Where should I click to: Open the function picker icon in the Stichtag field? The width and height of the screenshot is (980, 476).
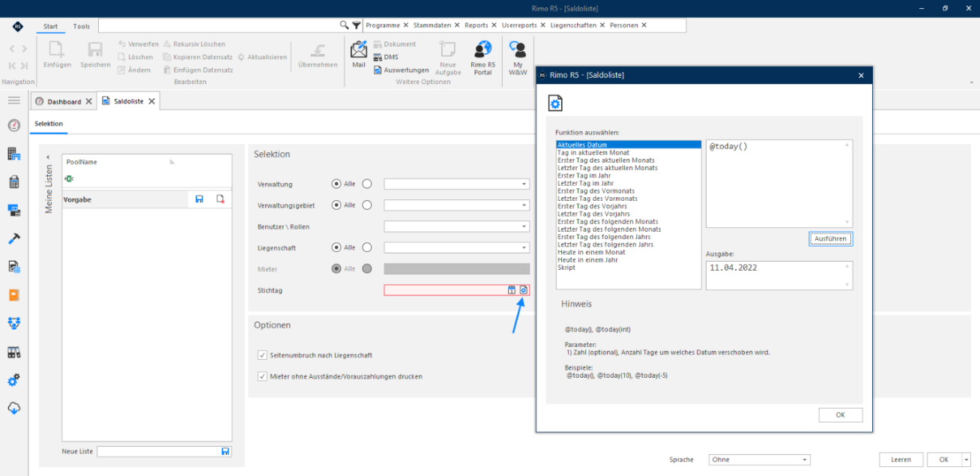tap(524, 290)
